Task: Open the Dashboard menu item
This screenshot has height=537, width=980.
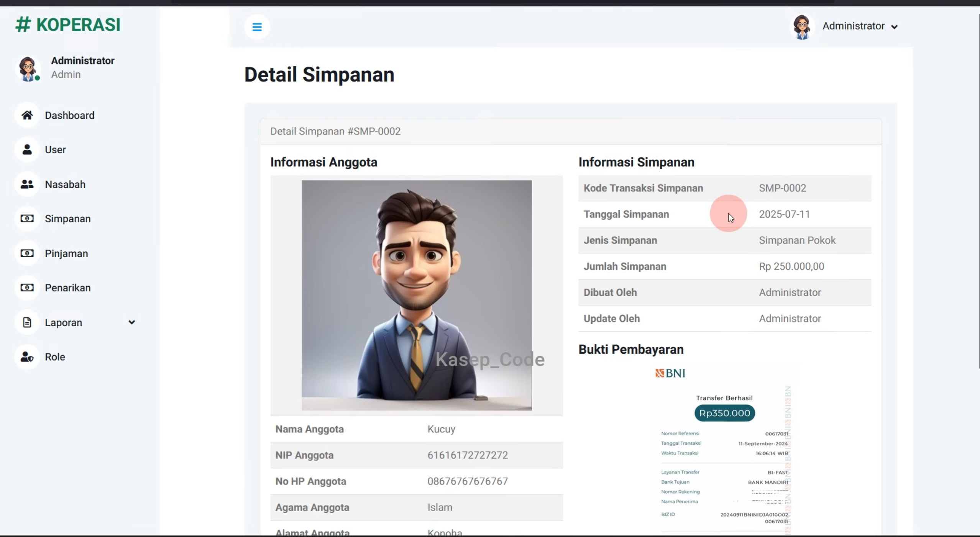Action: 70,115
